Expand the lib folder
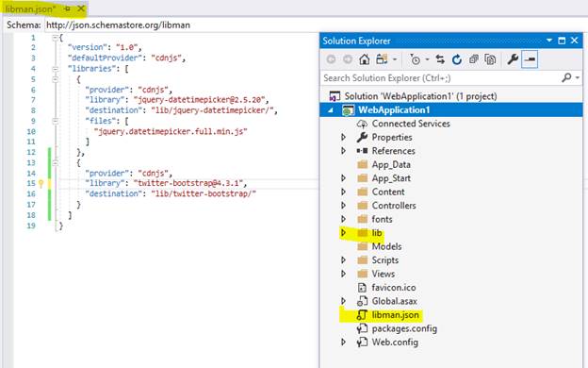Image resolution: width=588 pixels, height=368 pixels. (x=343, y=233)
